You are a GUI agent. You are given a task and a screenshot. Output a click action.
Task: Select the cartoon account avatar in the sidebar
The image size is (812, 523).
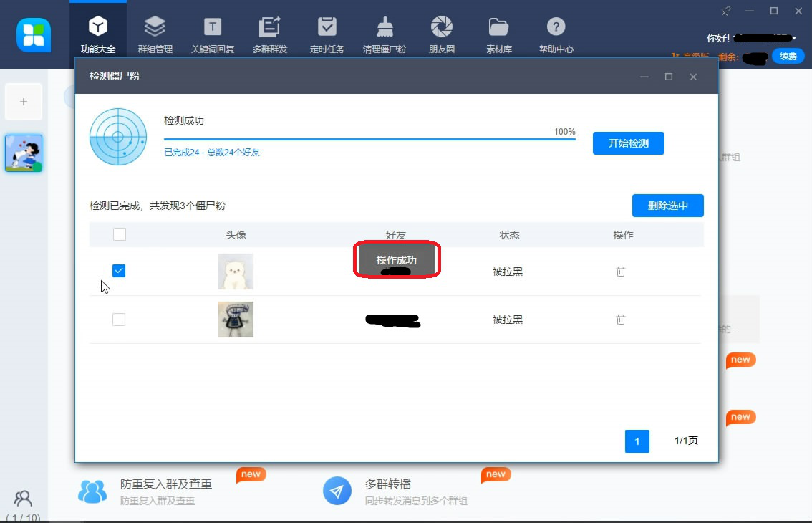(x=24, y=153)
